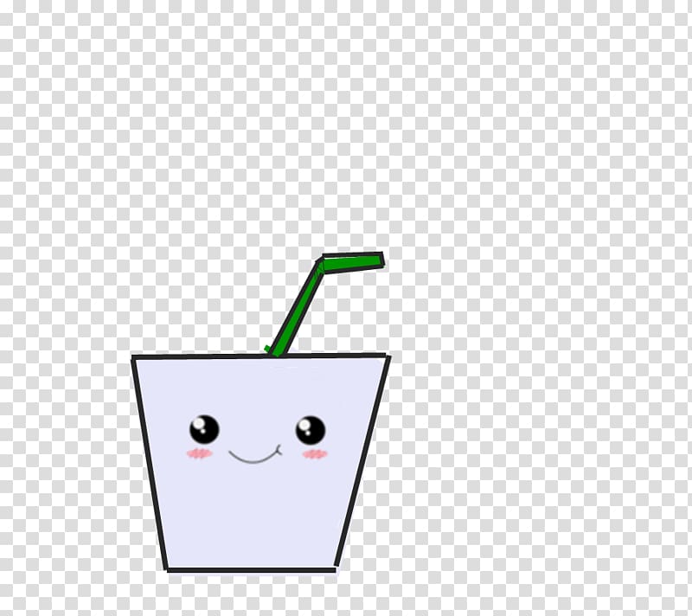
Task: Click the white highlight in left eye
Action: (x=200, y=423)
